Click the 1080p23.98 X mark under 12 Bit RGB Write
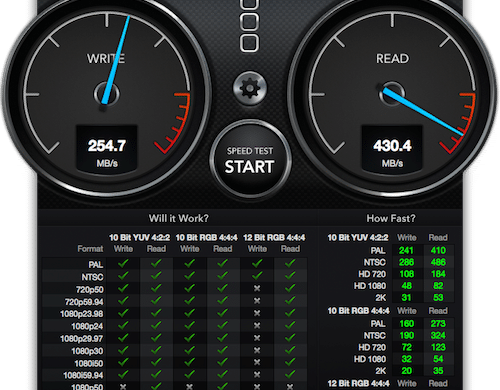The height and width of the screenshot is (390, 500). click(x=257, y=313)
